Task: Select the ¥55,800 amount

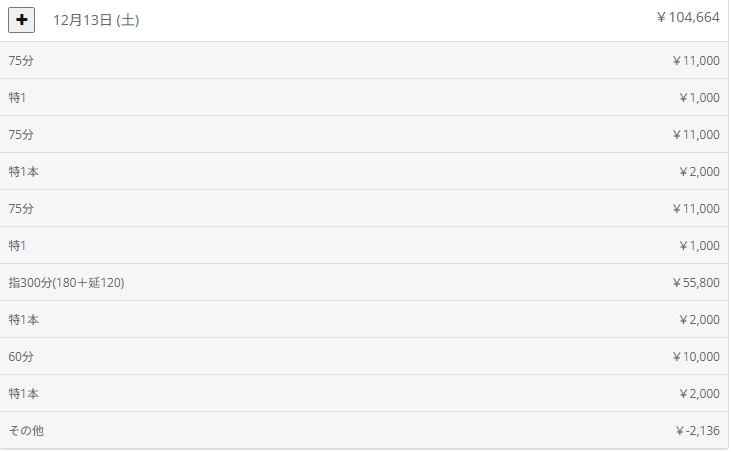Action: point(695,283)
